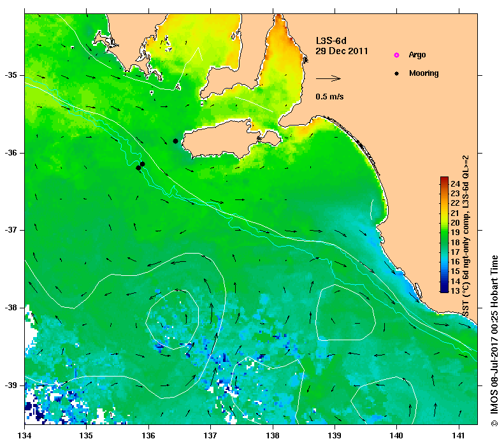504x446 pixels.
Task: Click the date '29 Dec 2011'
Action: 342,51
